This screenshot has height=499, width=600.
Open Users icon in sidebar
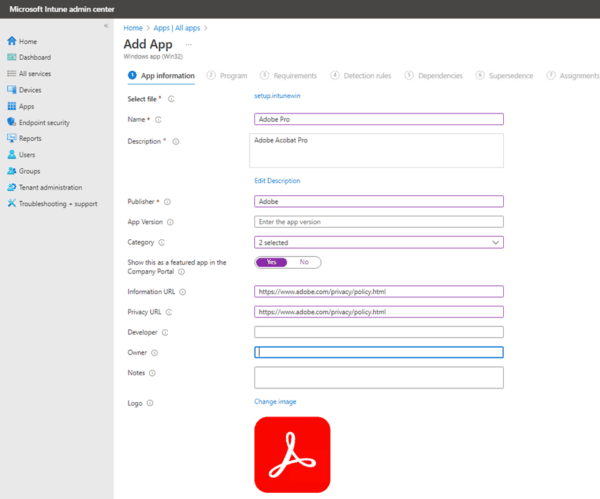pos(12,155)
